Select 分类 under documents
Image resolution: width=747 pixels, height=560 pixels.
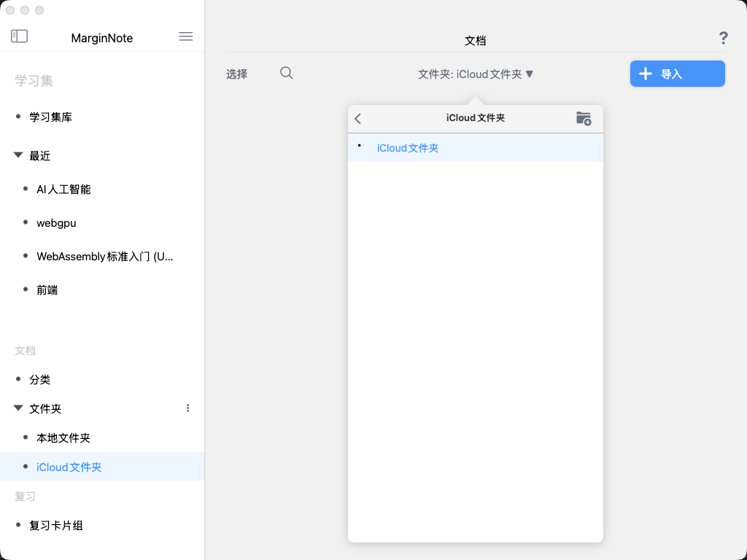pos(40,379)
